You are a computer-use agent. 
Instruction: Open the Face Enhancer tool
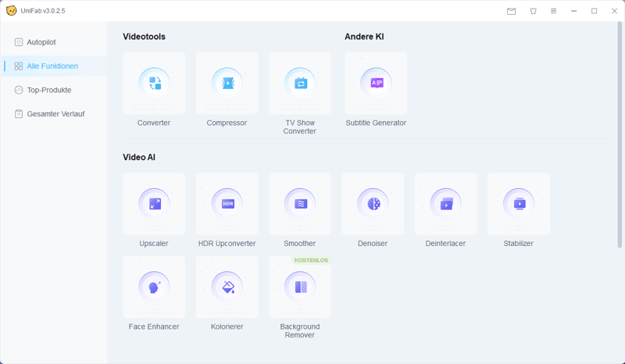154,287
